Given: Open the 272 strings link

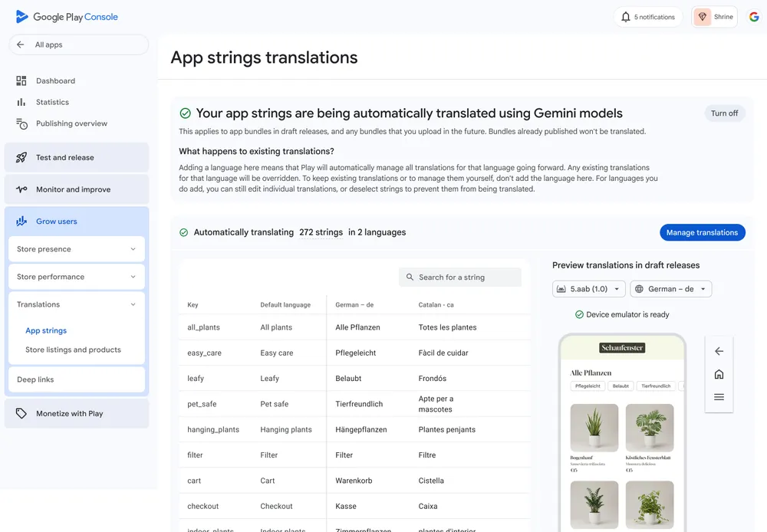Looking at the screenshot, I should pos(321,232).
